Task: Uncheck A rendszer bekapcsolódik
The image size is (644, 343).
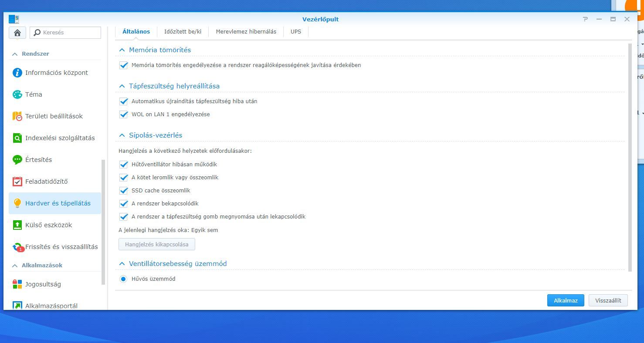Action: point(123,204)
